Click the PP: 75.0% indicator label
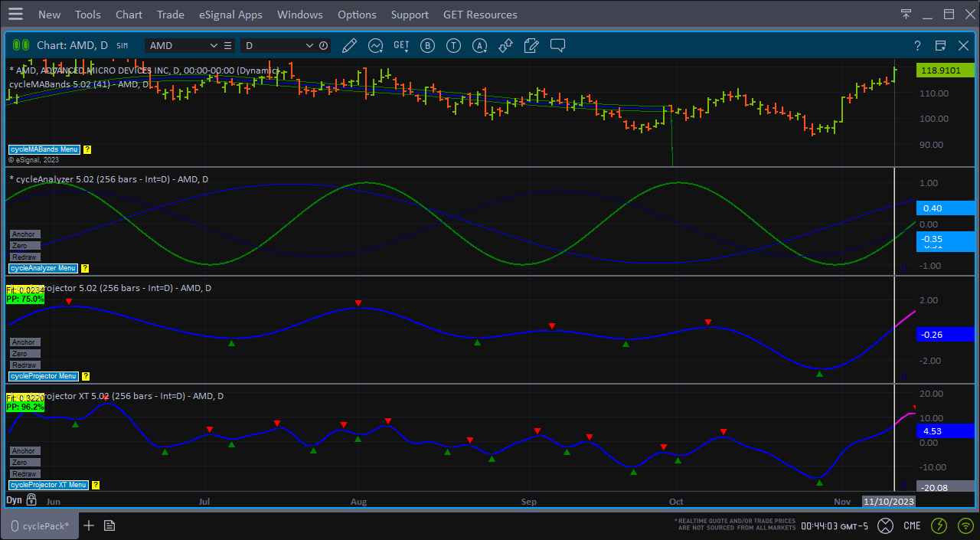Viewport: 980px width, 540px height. (25, 299)
